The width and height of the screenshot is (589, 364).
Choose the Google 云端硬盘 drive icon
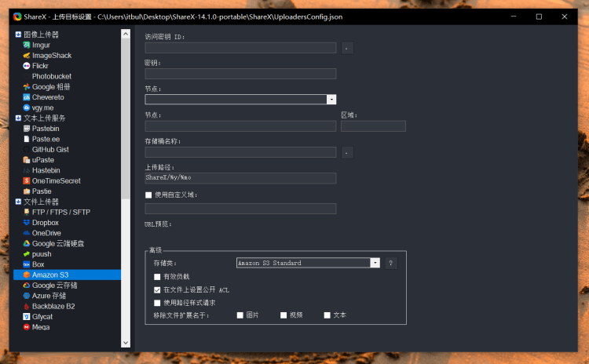point(26,243)
